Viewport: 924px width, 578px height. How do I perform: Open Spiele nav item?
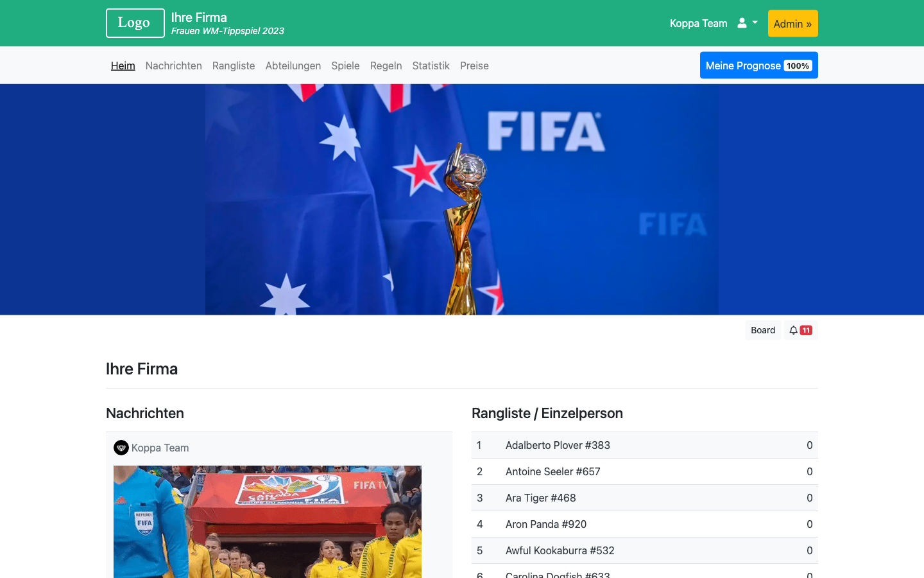tap(345, 66)
